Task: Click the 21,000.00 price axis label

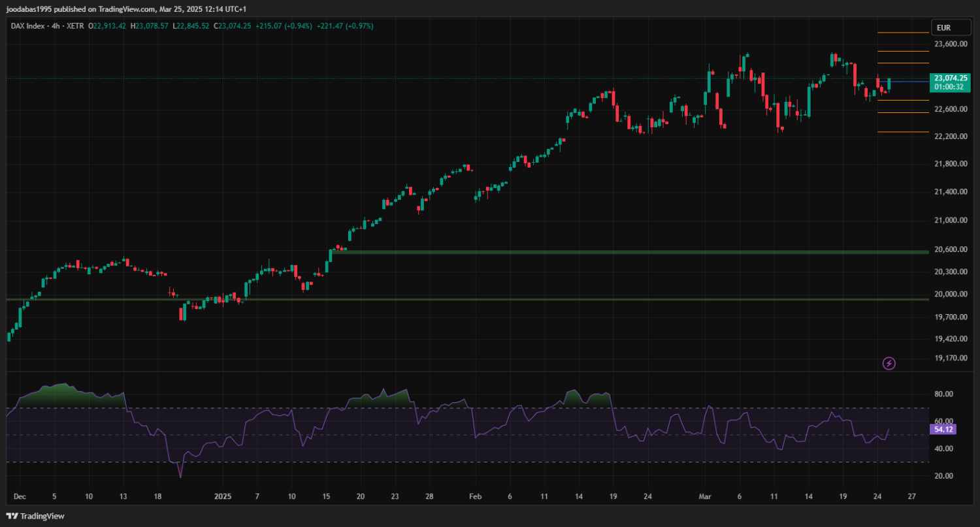Action: tap(950, 221)
